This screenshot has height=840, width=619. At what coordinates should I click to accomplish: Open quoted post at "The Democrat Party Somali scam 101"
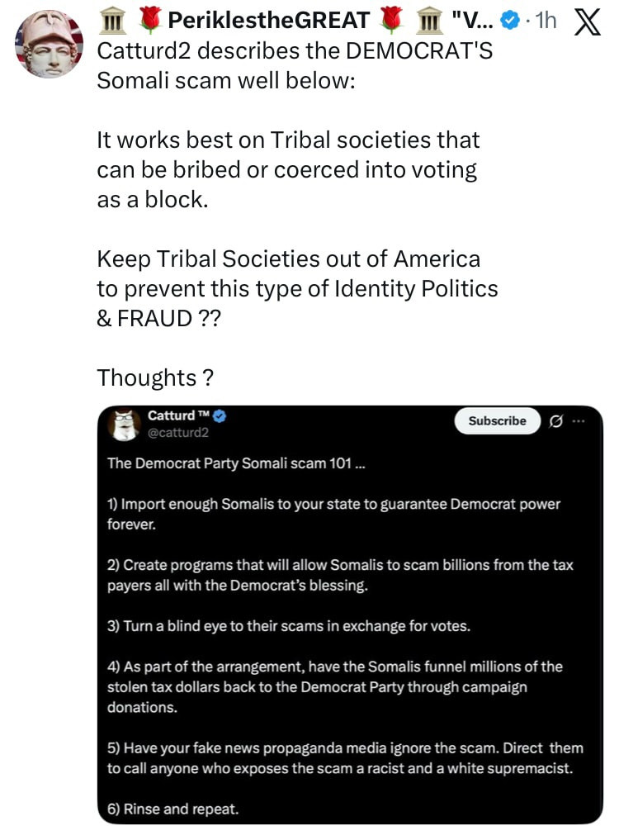[236, 463]
